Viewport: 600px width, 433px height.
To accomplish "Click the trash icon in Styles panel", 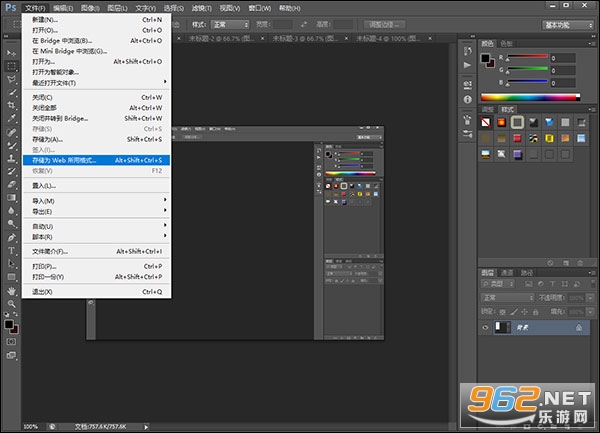I will click(x=580, y=263).
